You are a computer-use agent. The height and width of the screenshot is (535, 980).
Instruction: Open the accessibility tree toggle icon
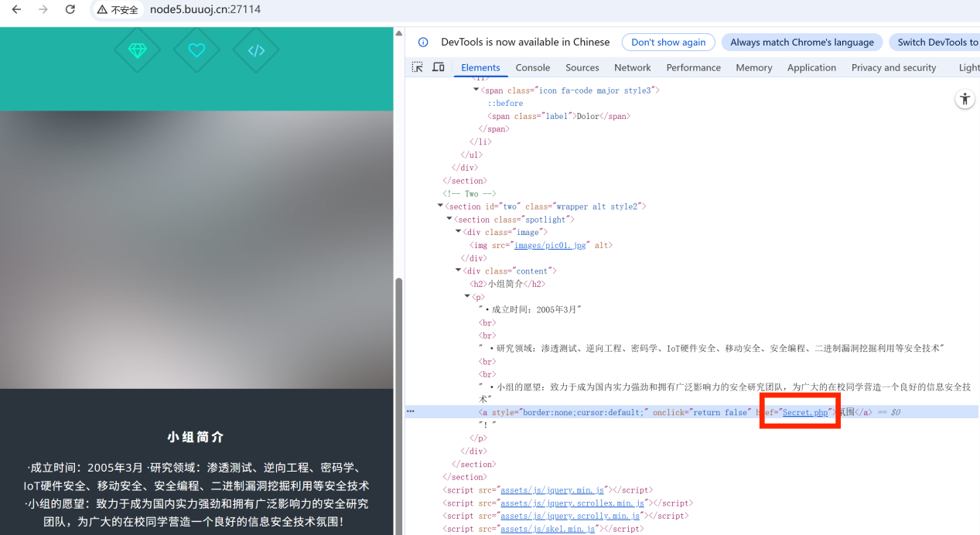point(965,99)
